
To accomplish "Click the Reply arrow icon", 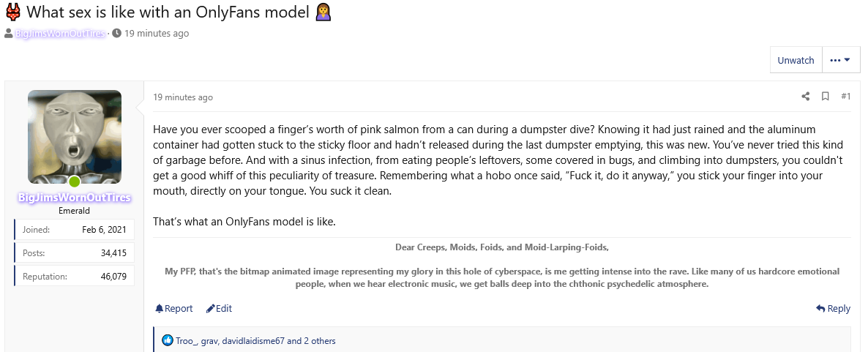I will click(x=820, y=309).
